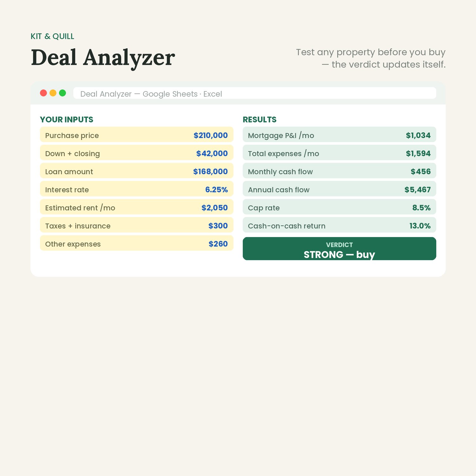Click the Monthly cash flow $456 row
The height and width of the screenshot is (476, 476).
point(340,171)
